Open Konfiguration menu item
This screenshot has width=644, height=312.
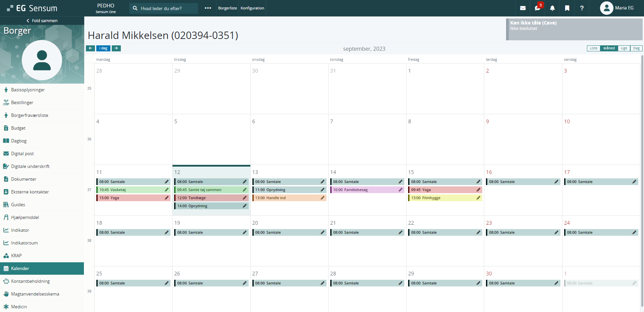(x=252, y=8)
